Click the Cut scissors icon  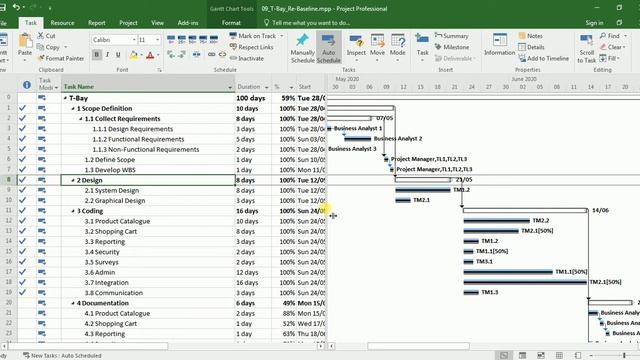pos(41,36)
